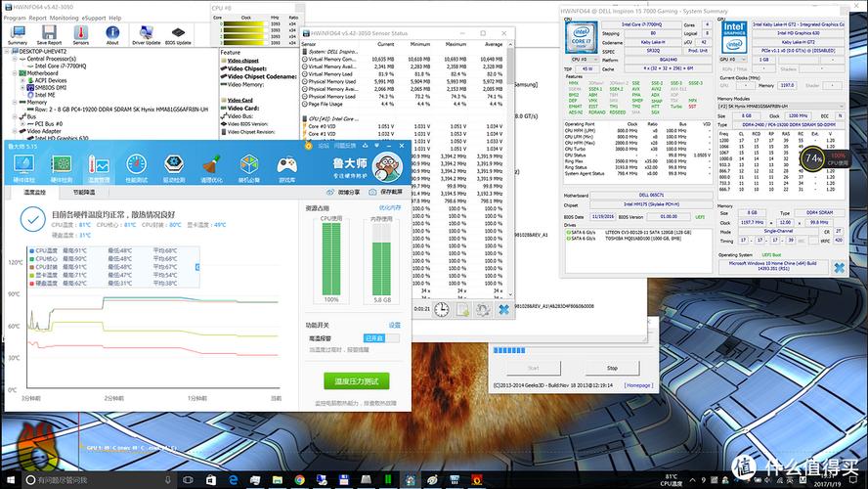The height and width of the screenshot is (489, 868).
Task: Click the blue X icon in Sensor Status
Action: tap(503, 309)
